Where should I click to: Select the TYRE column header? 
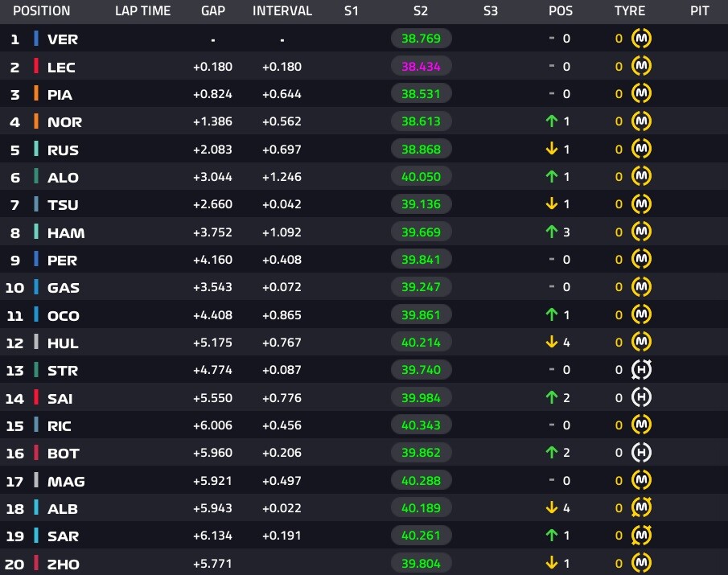point(630,10)
